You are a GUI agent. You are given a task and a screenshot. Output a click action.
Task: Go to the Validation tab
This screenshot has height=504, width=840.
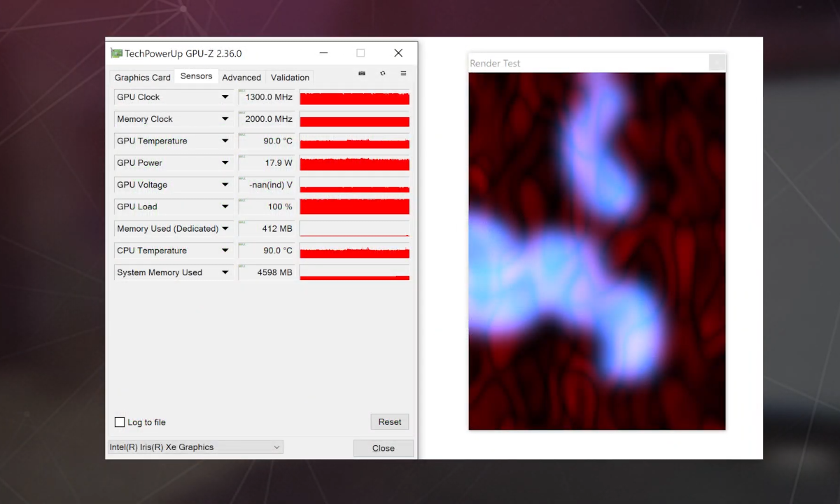pyautogui.click(x=290, y=78)
